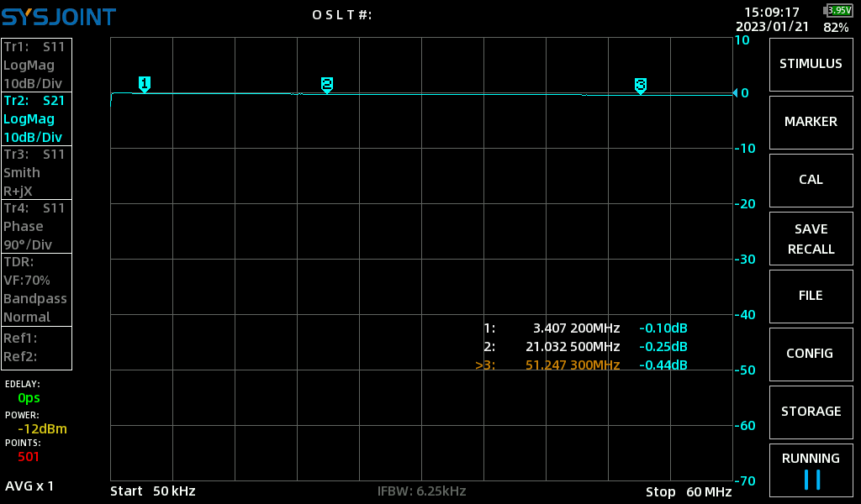This screenshot has height=504, width=861.
Task: Open the TDR Bandpass settings panel
Action: coord(36,290)
